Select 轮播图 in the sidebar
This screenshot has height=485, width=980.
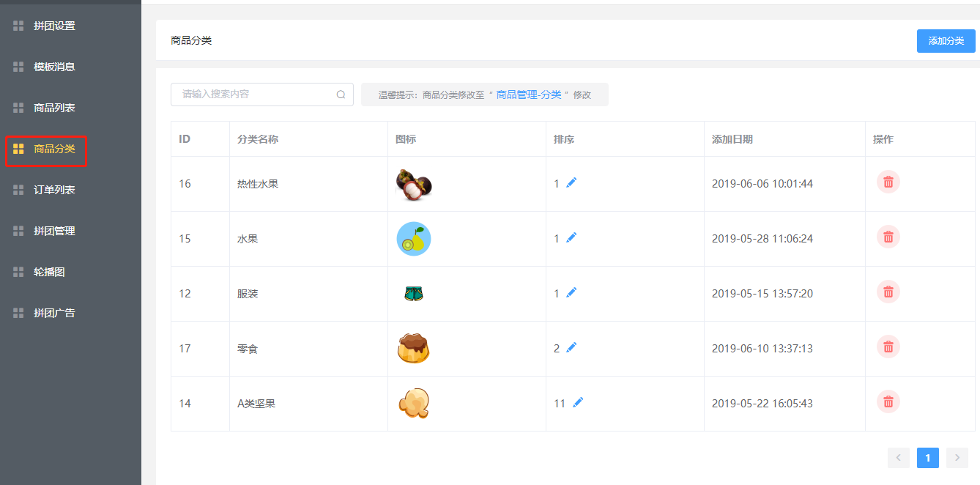pos(49,272)
